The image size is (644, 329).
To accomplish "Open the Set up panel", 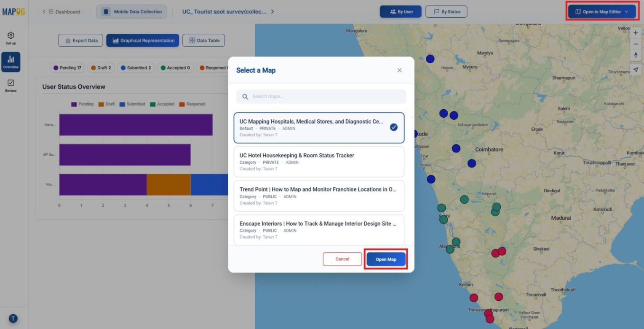I will coord(11,37).
